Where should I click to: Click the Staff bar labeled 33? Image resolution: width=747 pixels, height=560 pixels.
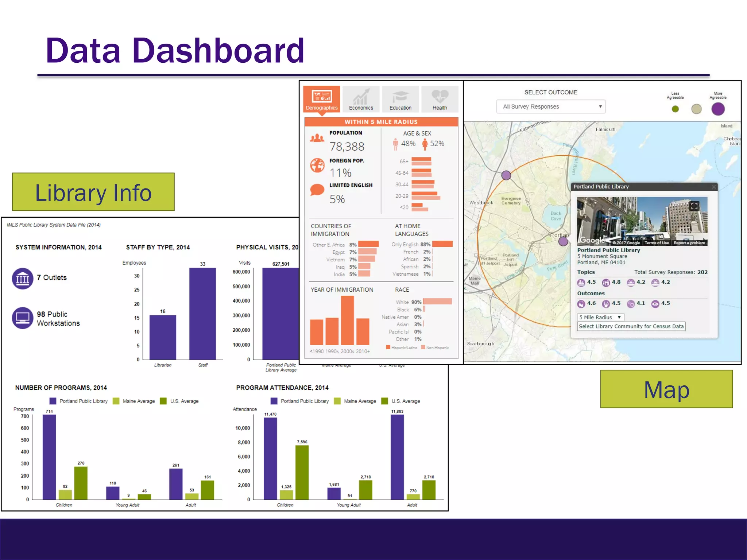pos(202,314)
